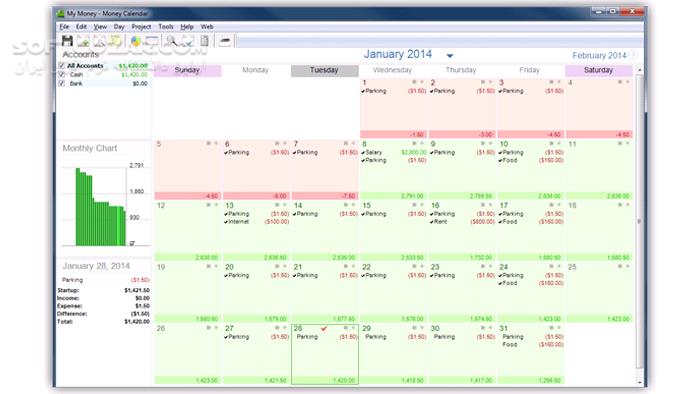Viewport: 700px width, 394px height.
Task: Click the Saturday column header
Action: [599, 71]
